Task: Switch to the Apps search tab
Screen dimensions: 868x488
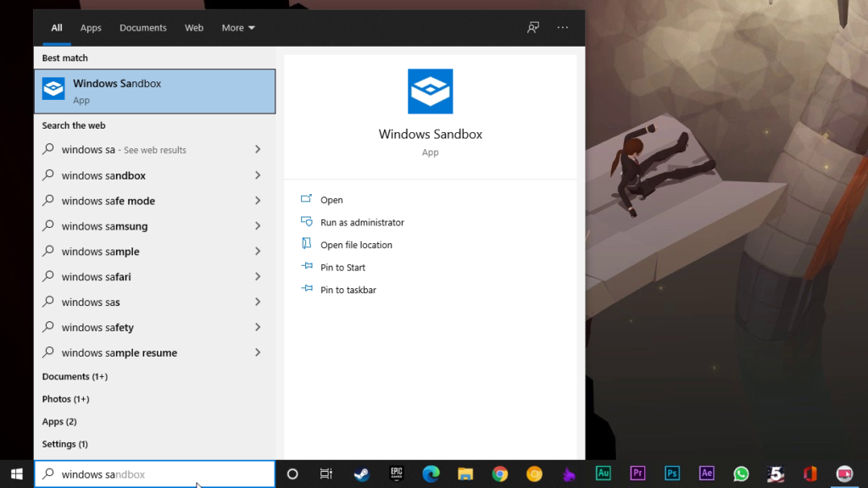Action: point(91,28)
